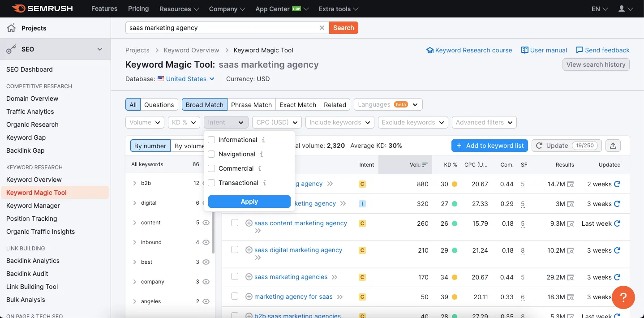644x318 pixels.
Task: Expand the b2b keyword group
Action: (x=135, y=183)
